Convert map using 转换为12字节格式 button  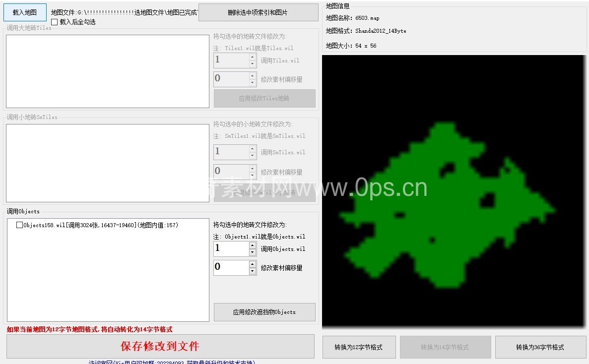click(359, 347)
